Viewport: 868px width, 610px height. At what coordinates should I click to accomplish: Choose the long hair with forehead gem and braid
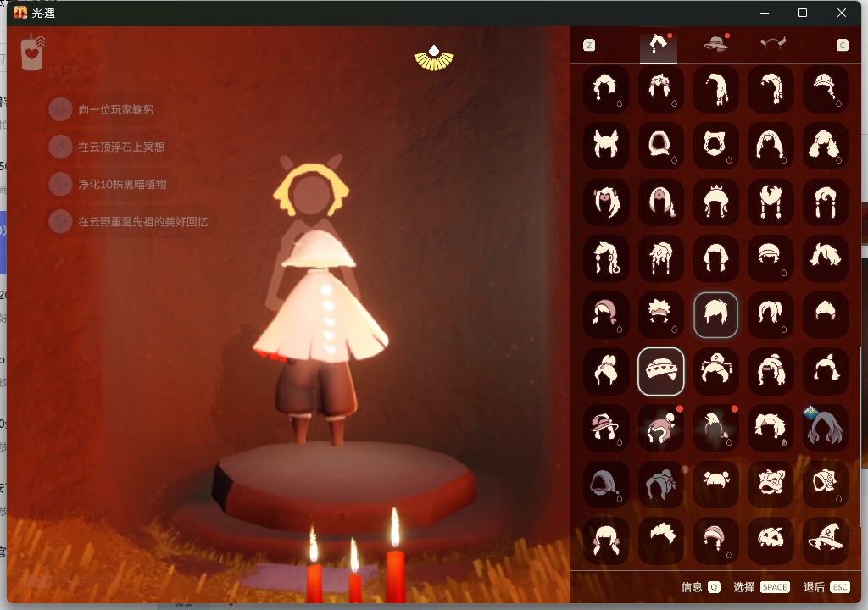tap(661, 202)
